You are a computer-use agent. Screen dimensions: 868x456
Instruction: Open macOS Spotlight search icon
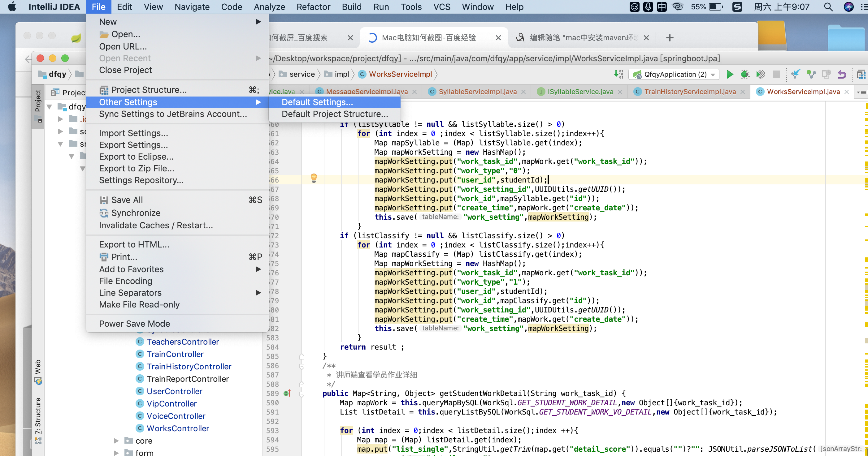click(828, 7)
